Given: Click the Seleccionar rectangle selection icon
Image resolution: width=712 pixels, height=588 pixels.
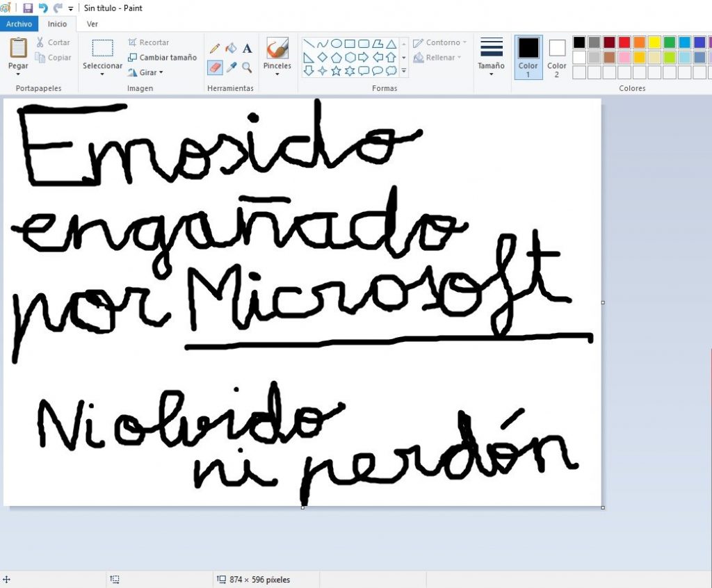Looking at the screenshot, I should 103,48.
